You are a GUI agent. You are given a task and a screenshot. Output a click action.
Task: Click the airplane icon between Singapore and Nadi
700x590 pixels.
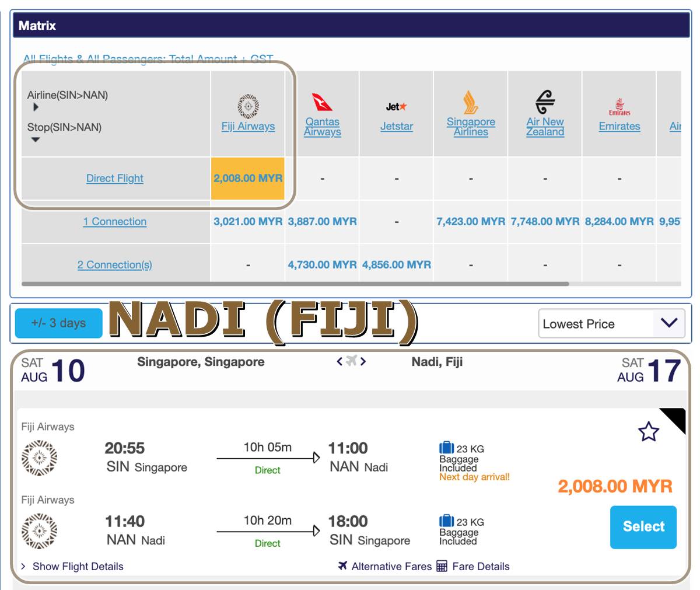click(351, 361)
